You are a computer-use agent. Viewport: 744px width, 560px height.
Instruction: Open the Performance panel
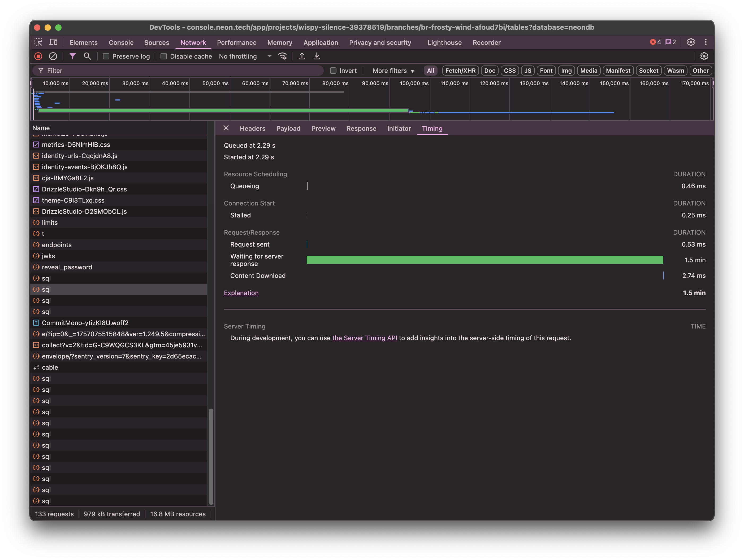(x=236, y=42)
